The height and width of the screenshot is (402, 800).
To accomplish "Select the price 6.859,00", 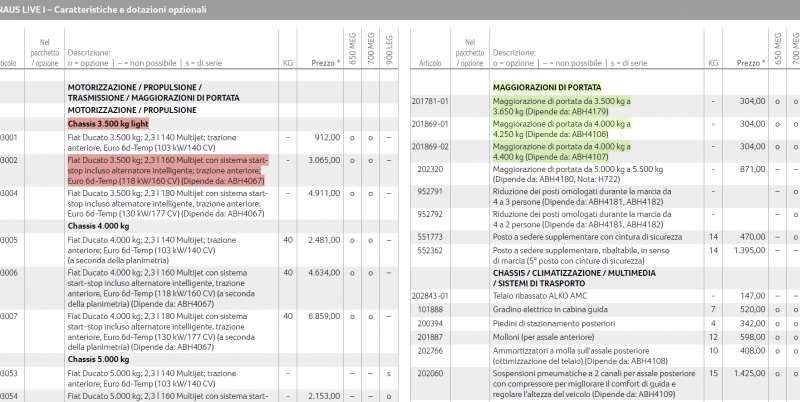I will tap(324, 316).
